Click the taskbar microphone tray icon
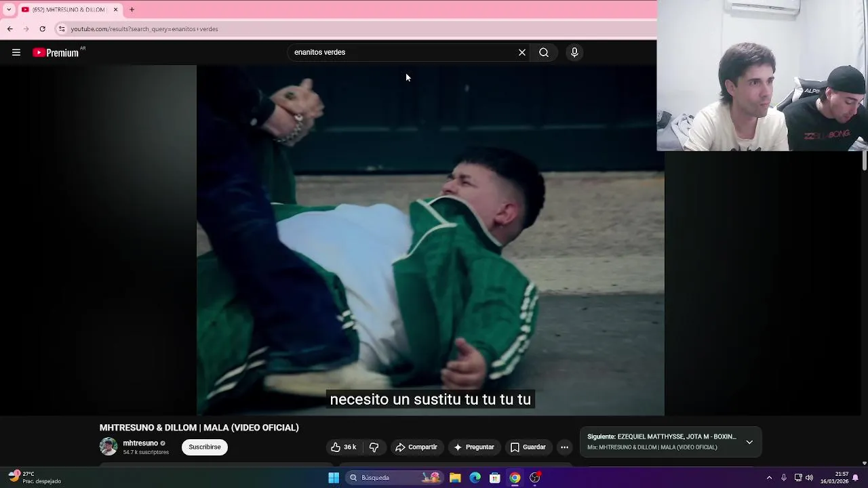The width and height of the screenshot is (868, 488). coord(784,478)
